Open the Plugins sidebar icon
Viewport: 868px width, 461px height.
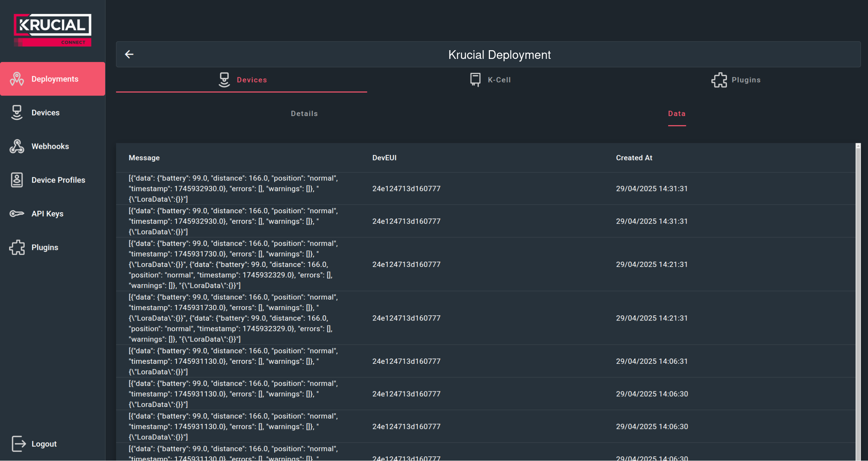(x=16, y=247)
